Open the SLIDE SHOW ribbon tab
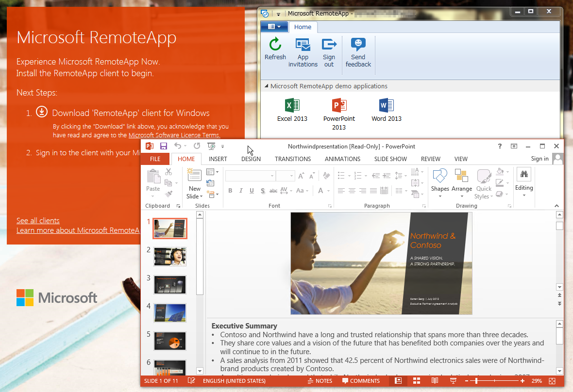The width and height of the screenshot is (573, 392). 390,159
